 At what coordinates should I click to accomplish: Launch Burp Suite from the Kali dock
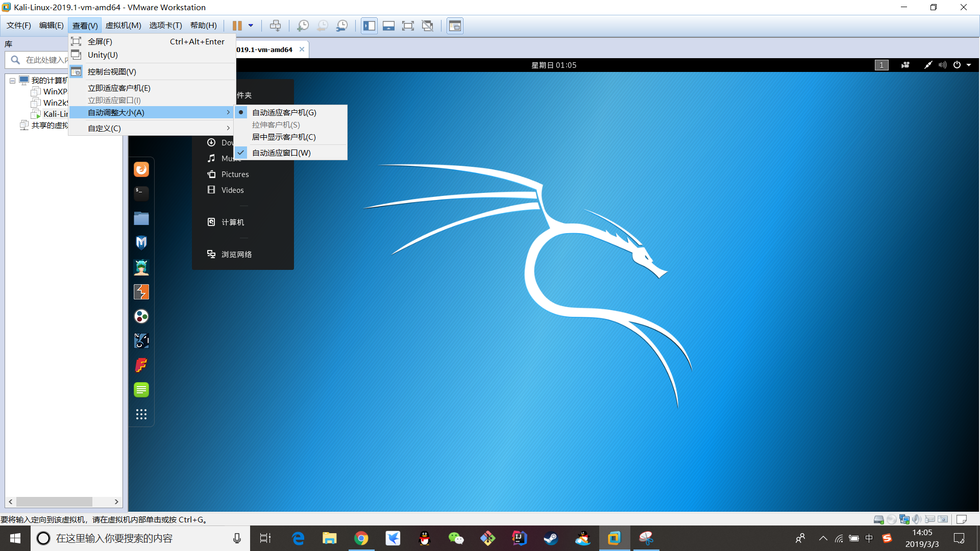coord(141,292)
